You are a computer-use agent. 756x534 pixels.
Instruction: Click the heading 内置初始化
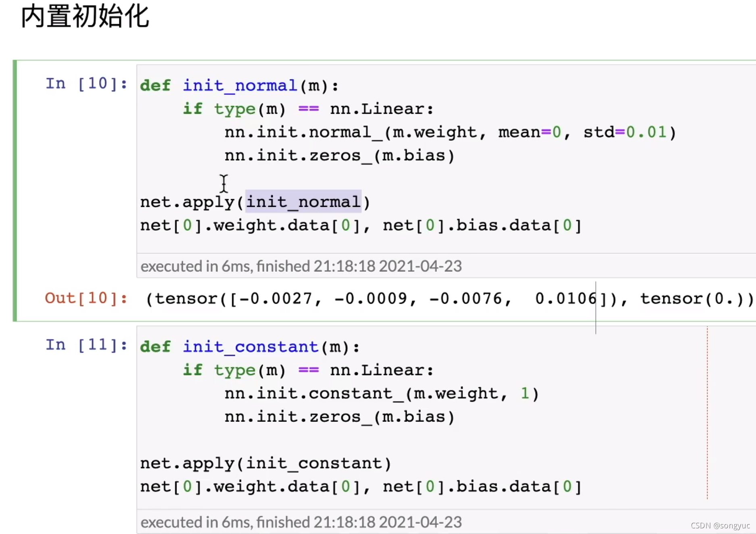click(x=85, y=17)
